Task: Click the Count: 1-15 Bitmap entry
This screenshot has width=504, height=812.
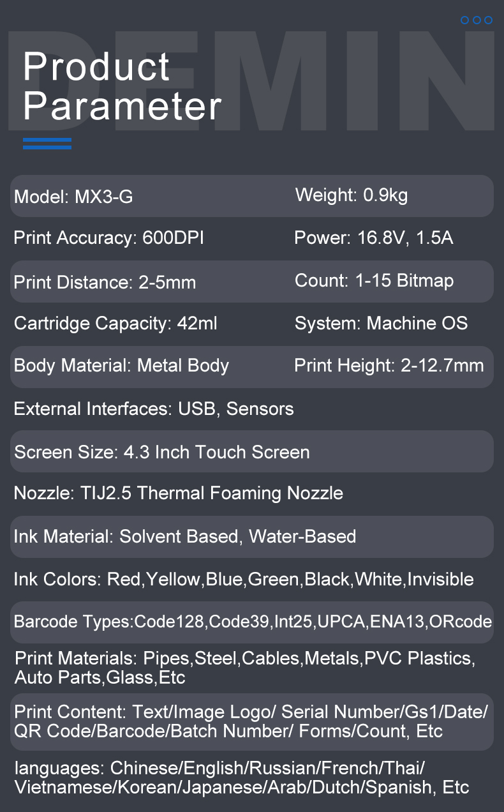Action: click(374, 280)
